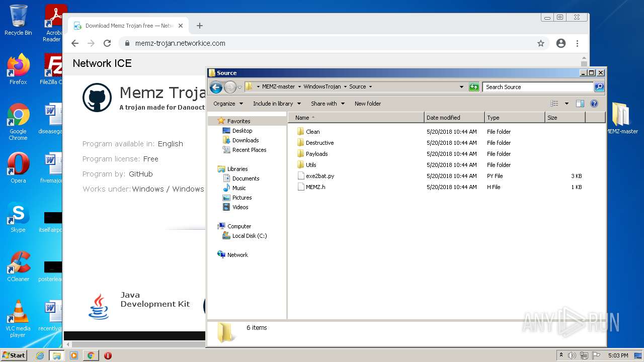Click taskbar clock 5:03 PM
The image size is (644, 362).
[x=618, y=355]
